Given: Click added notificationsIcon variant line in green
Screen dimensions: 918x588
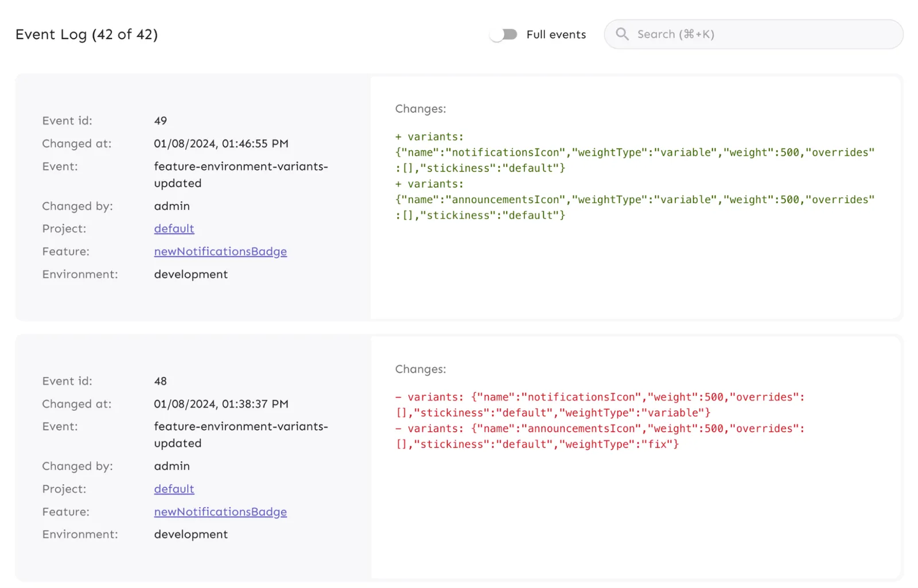Looking at the screenshot, I should pos(635,152).
